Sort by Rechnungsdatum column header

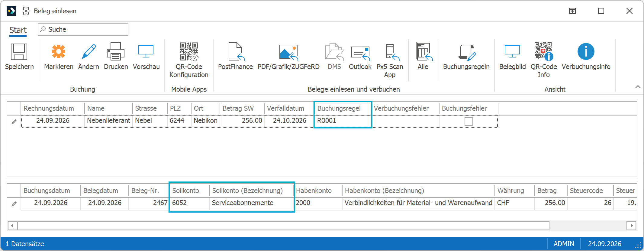pos(53,108)
